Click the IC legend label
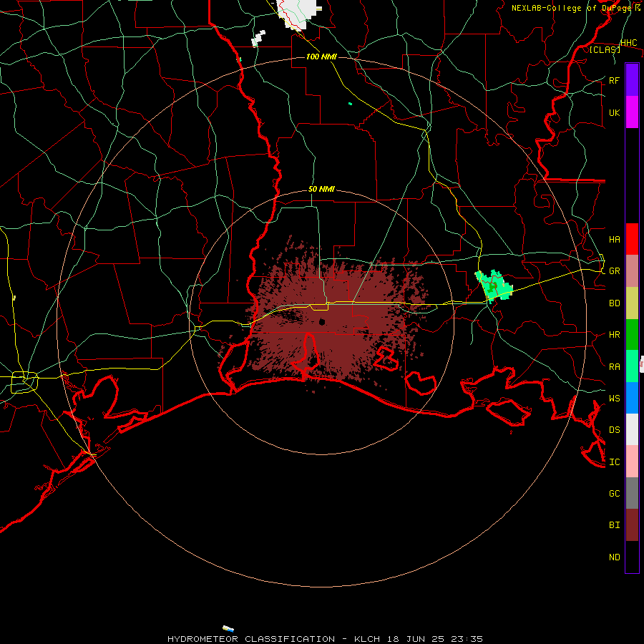This screenshot has width=644, height=644. (614, 462)
